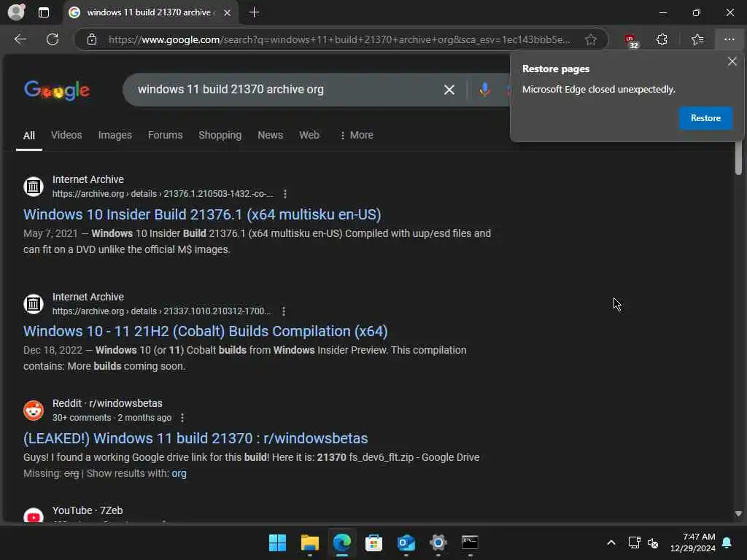
Task: Select the All results tab
Action: [x=29, y=136]
